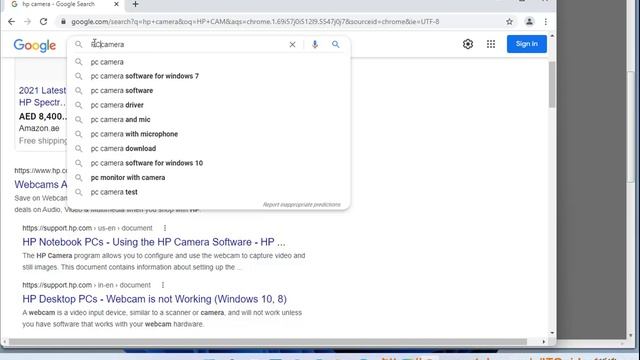Choose the suggestion reading only 'pc camera software'
Screen dimensions: 640x360
click(208, 91)
